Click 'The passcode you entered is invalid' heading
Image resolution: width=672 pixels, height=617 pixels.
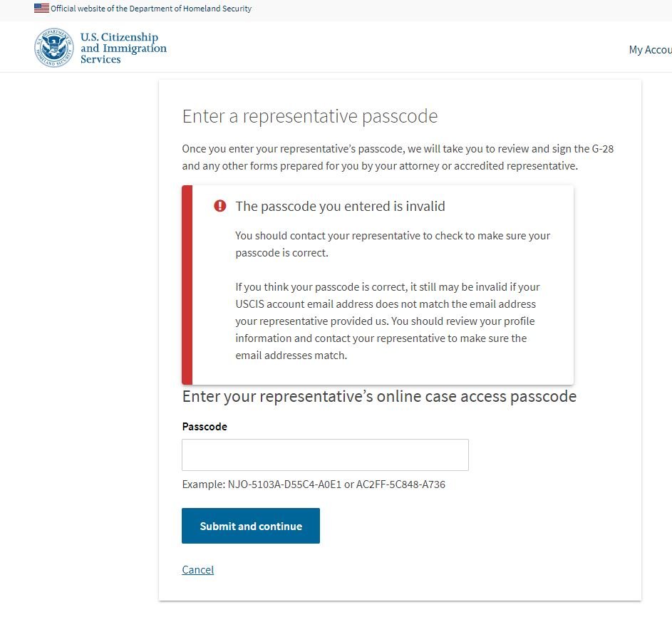point(340,206)
